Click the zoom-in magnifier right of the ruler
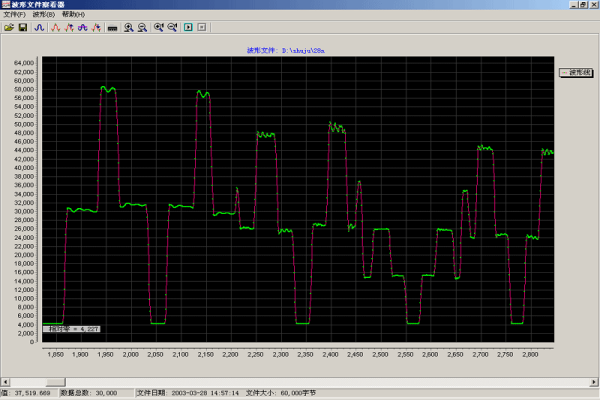 tap(130, 27)
